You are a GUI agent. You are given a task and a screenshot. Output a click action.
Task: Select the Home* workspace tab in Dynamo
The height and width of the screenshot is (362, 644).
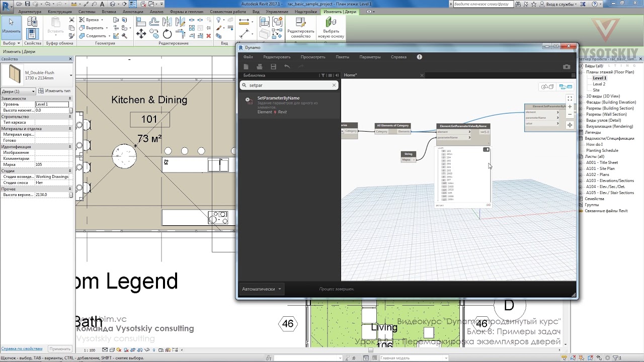tap(350, 75)
